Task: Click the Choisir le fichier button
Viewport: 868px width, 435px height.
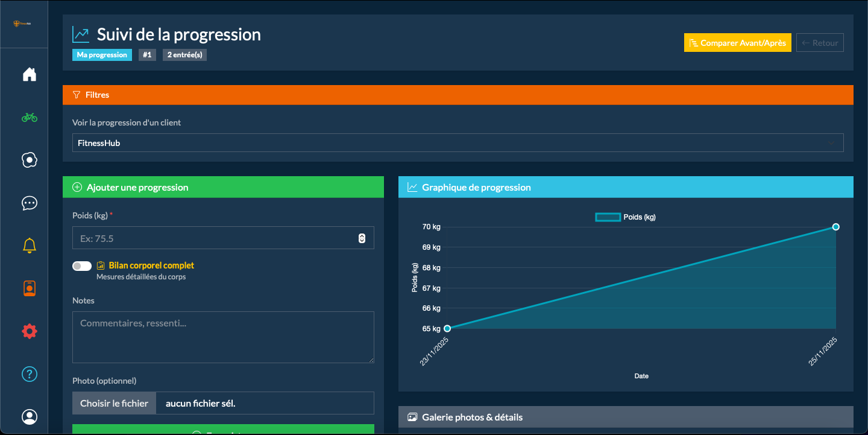Action: [114, 403]
